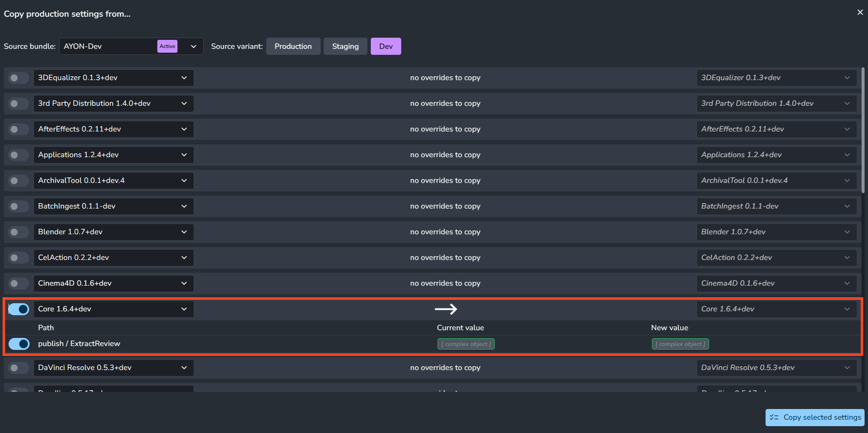Enable the Cinema4D row toggle

19,284
